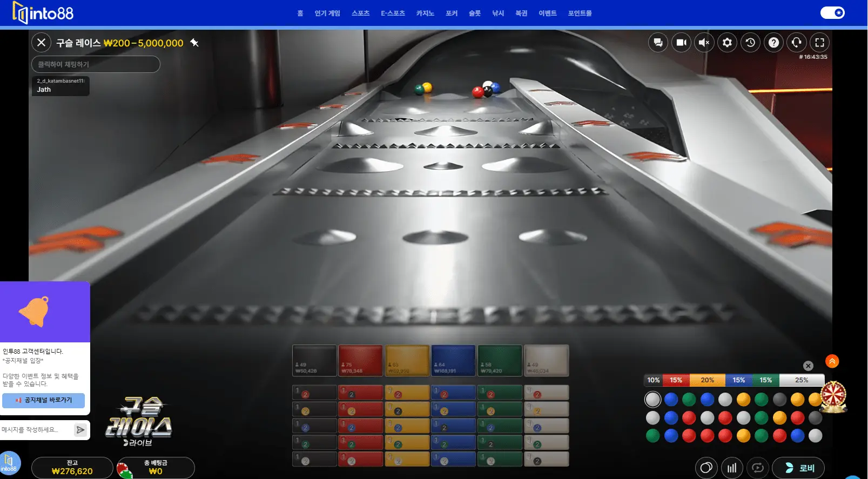This screenshot has height=479, width=868.
Task: Open the 스포츠 menu item
Action: coord(360,14)
